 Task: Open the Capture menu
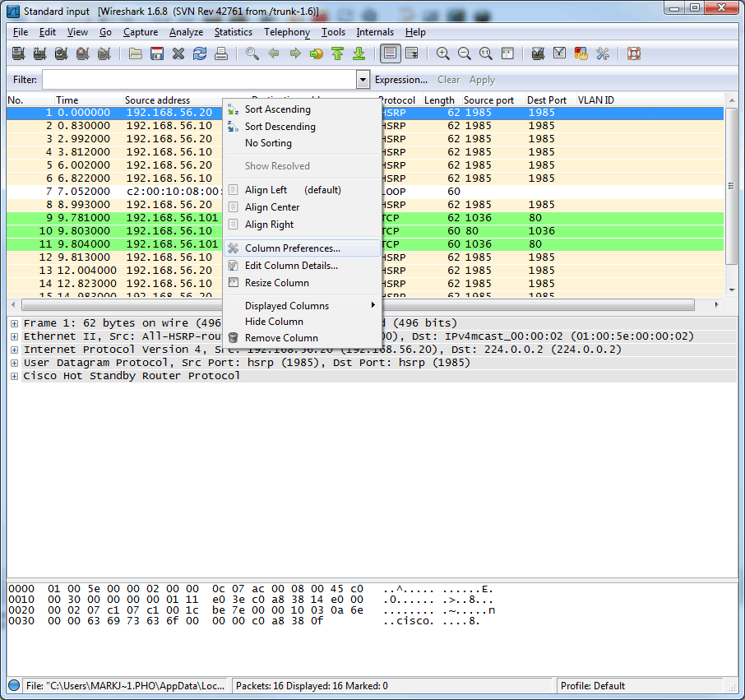141,32
